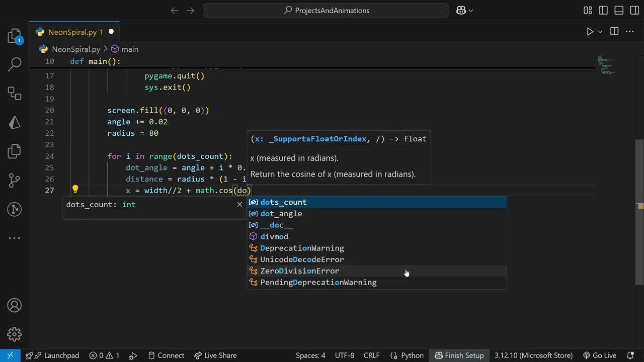Click 'radius = 80' code line
This screenshot has width=644, height=362.
pyautogui.click(x=133, y=133)
